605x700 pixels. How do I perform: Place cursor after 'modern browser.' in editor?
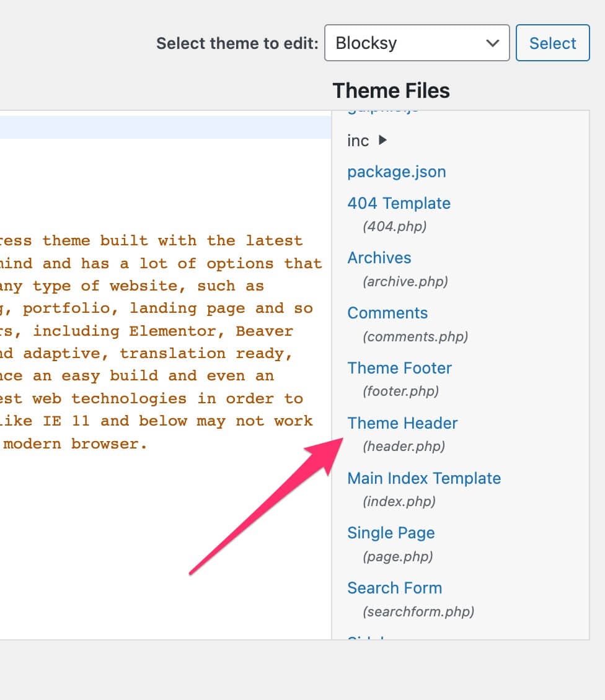tap(149, 444)
